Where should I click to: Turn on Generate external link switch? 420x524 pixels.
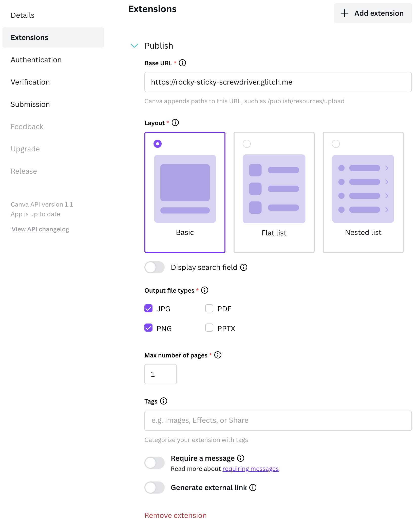pos(155,488)
